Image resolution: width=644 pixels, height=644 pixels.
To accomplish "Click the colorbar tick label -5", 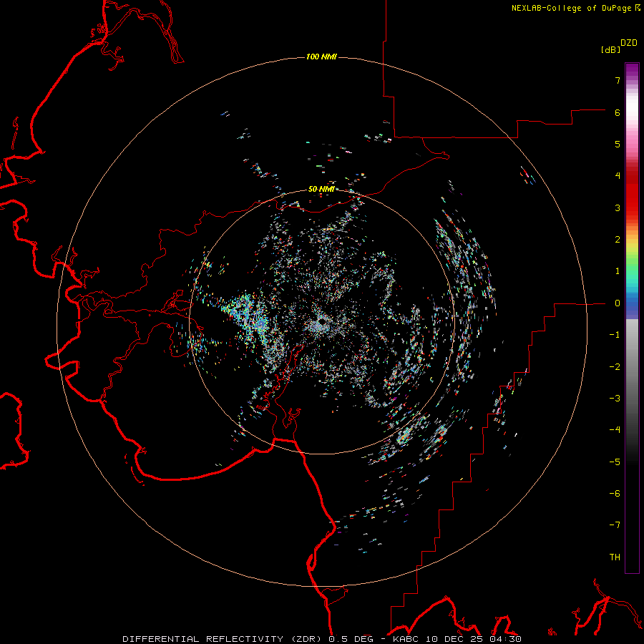I will point(615,462).
